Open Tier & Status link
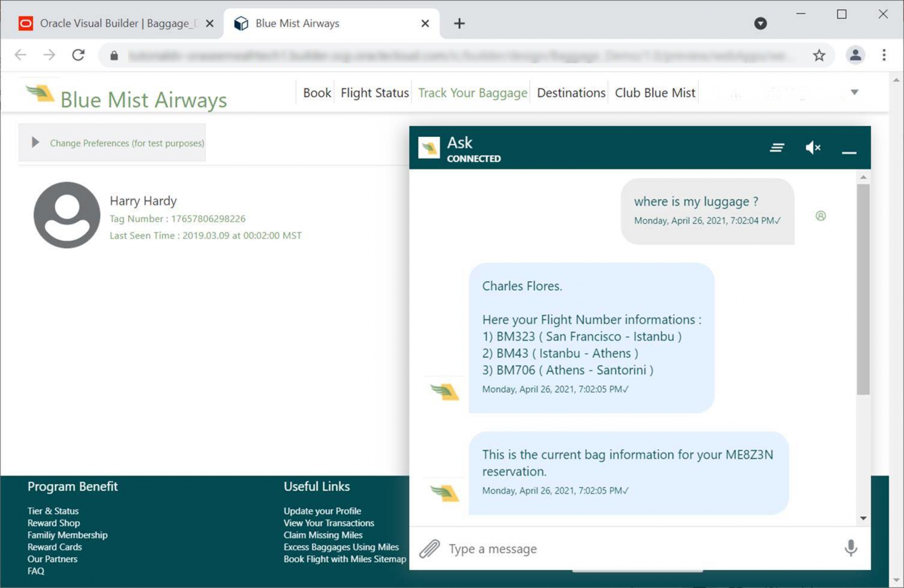Viewport: 904px width, 588px height. click(x=53, y=511)
